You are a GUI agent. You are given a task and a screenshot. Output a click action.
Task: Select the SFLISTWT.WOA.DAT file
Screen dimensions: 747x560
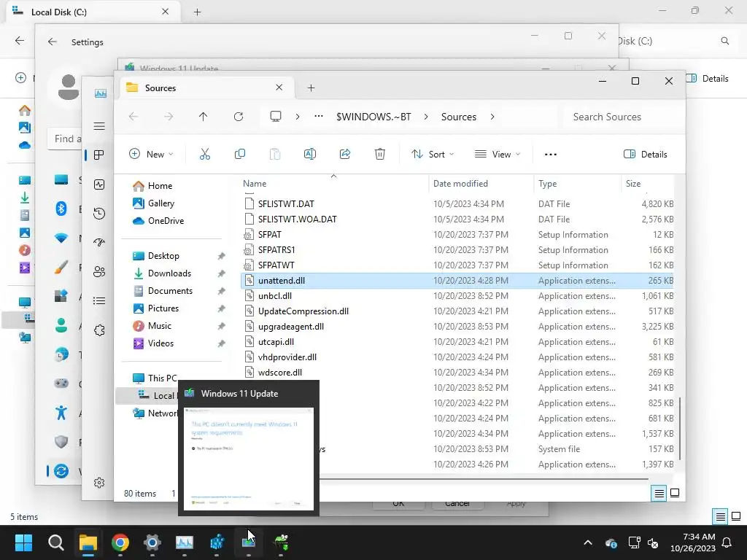coord(457,219)
